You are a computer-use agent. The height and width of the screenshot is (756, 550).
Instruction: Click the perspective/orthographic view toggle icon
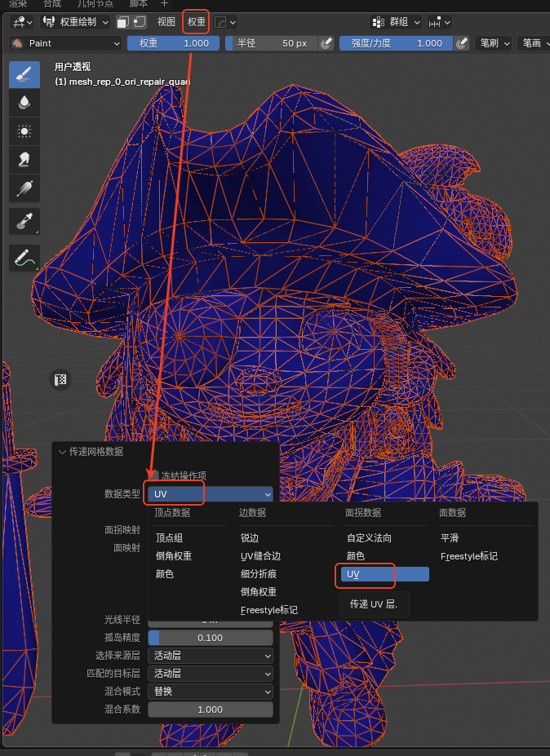pos(60,379)
